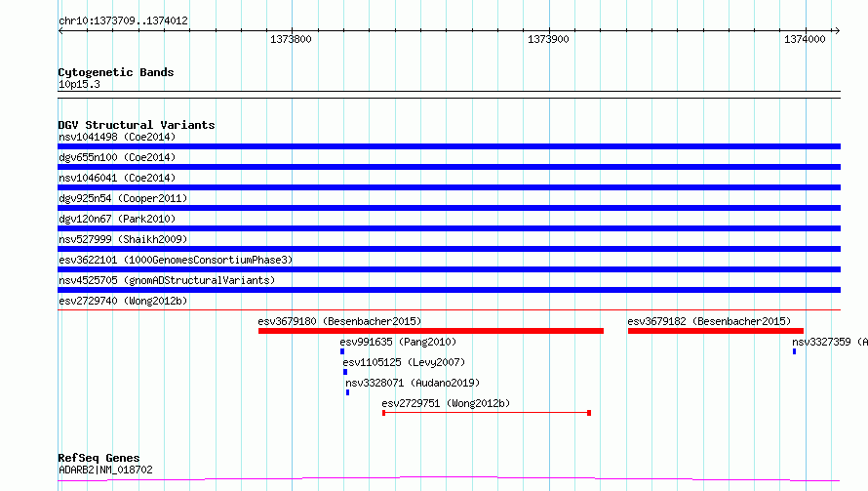Click the ruler position label 1373800
Viewport: 868px width, 491px height.
tap(291, 39)
